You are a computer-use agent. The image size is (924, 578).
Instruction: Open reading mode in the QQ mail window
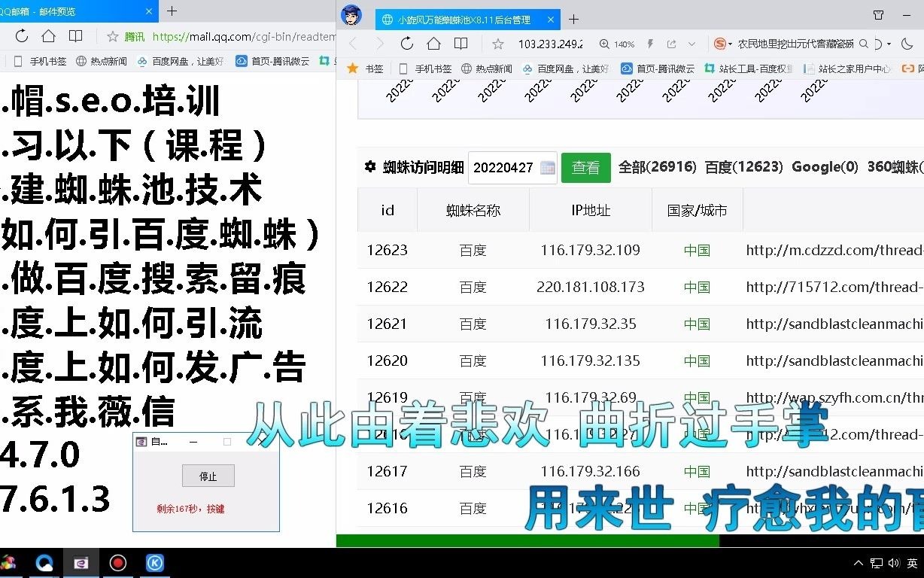click(x=75, y=36)
